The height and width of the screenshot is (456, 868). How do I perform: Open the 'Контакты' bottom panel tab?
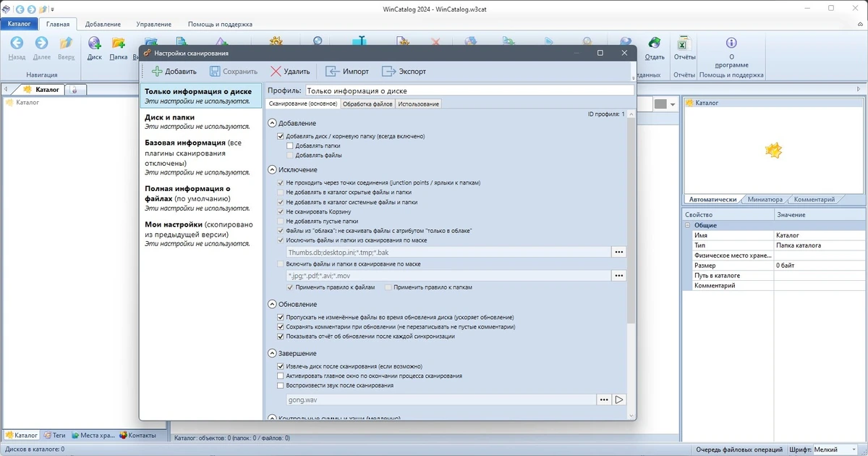tap(137, 435)
